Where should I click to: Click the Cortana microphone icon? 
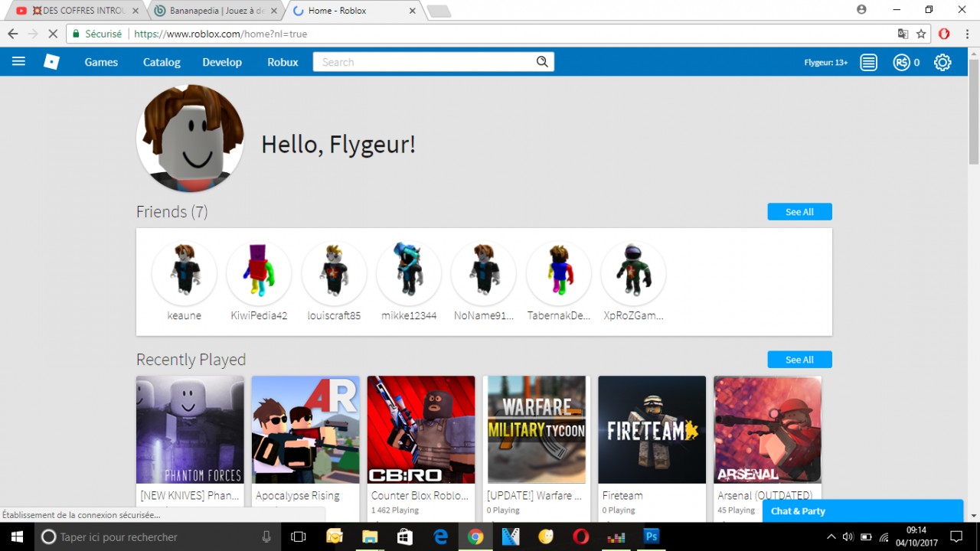click(x=266, y=536)
